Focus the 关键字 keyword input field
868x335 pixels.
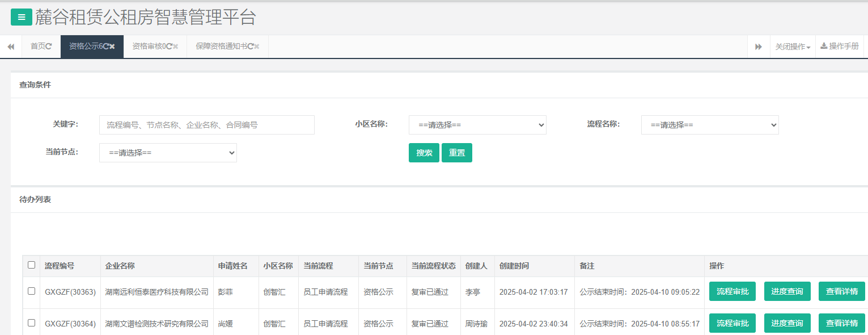point(206,125)
